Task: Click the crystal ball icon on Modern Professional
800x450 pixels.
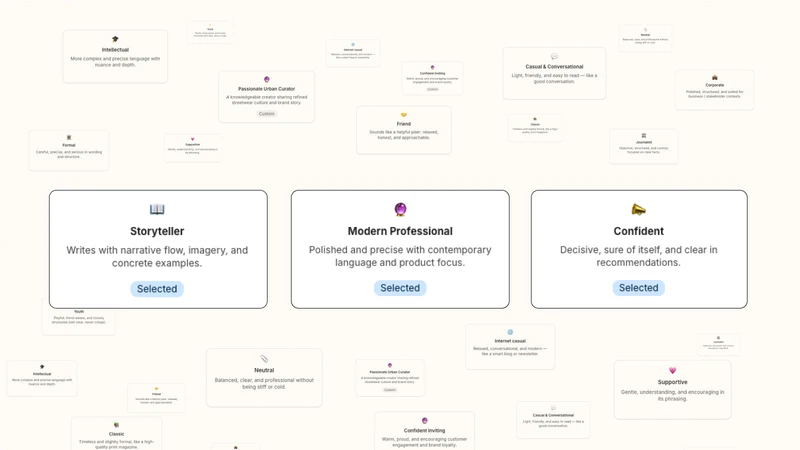Action: coord(401,209)
